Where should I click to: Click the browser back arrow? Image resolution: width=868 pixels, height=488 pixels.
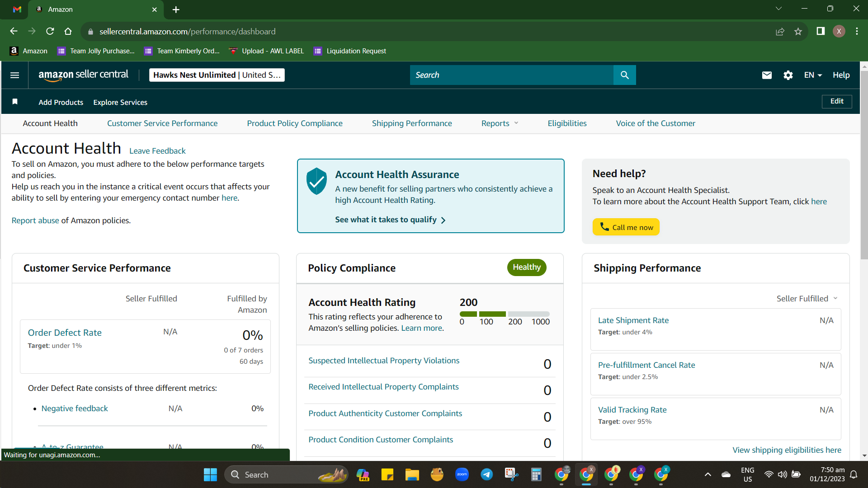click(x=14, y=31)
